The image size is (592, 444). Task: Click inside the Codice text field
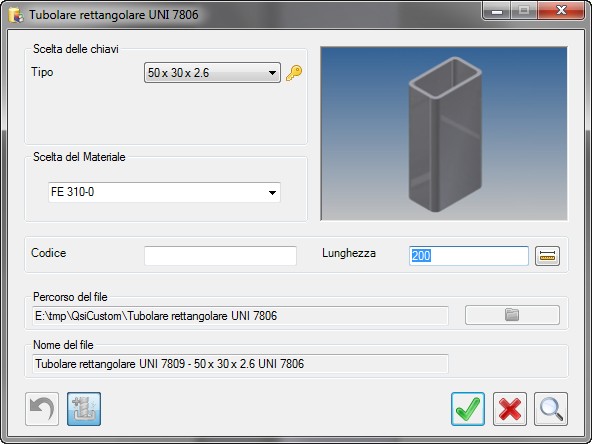[220, 256]
